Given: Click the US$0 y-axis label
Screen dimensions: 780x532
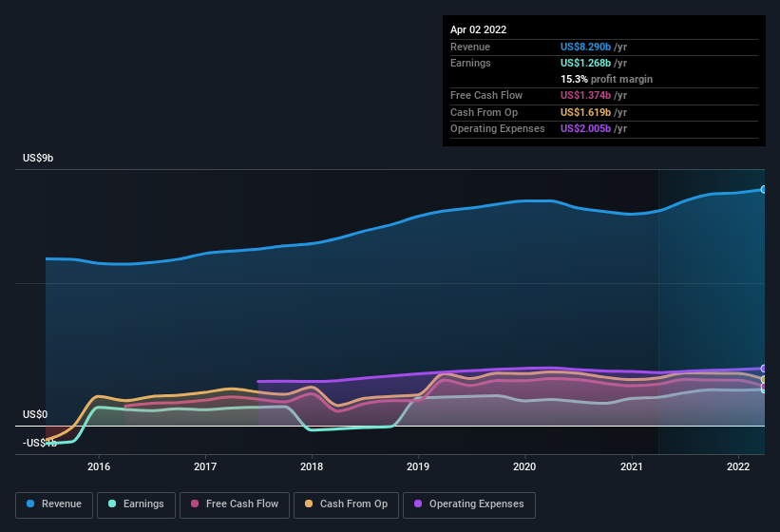Looking at the screenshot, I should click(x=35, y=414).
